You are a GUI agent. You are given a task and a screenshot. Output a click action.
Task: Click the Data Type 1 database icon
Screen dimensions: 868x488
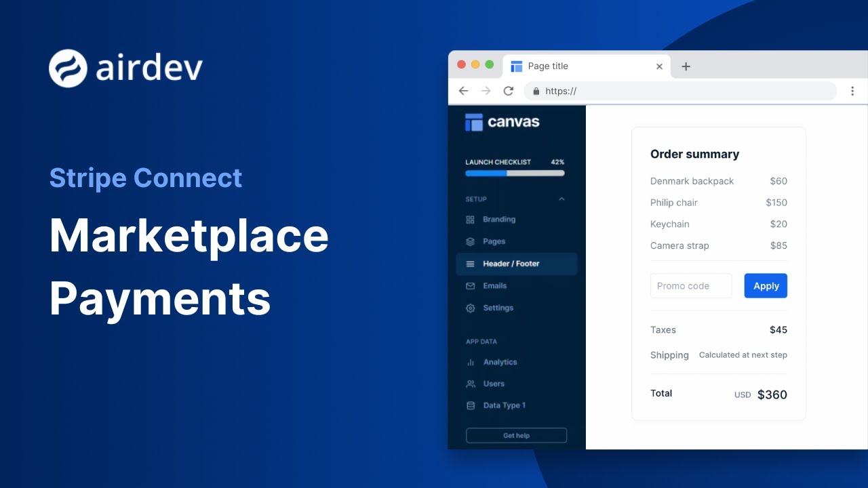point(471,406)
